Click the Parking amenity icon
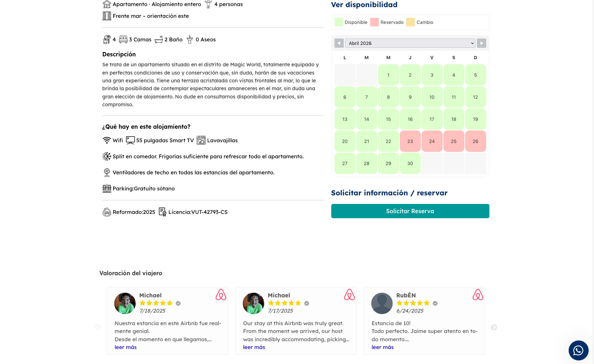The height and width of the screenshot is (364, 594). (107, 189)
